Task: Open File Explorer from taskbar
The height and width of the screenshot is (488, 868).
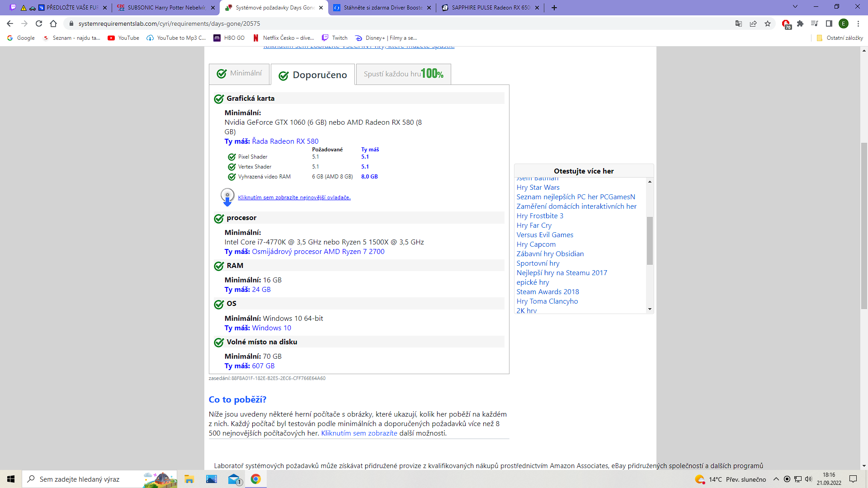Action: (189, 479)
